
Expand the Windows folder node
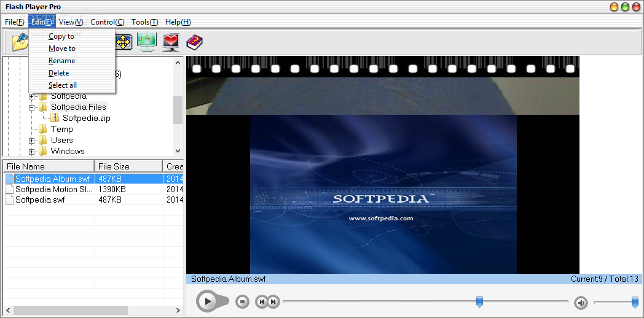(x=31, y=152)
